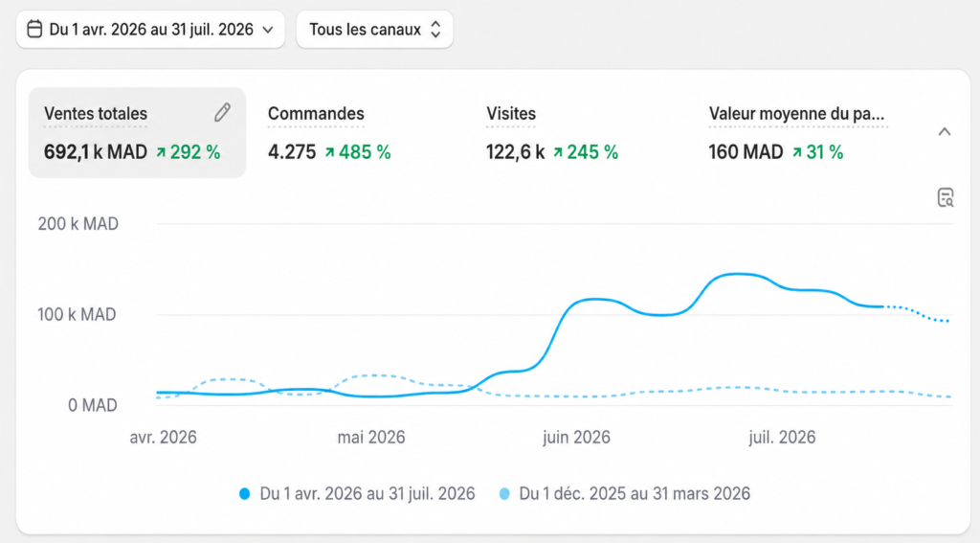Open the Tous les canaux selector
The image size is (980, 543).
point(374,30)
